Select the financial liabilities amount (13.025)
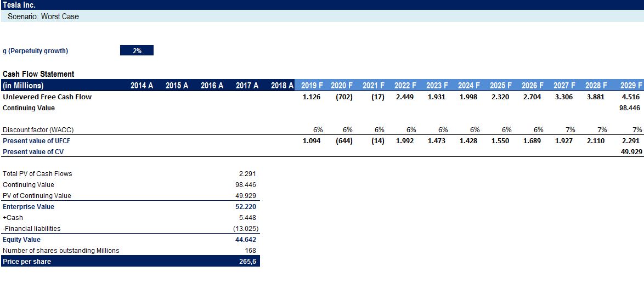This screenshot has width=644, height=305. (x=246, y=229)
